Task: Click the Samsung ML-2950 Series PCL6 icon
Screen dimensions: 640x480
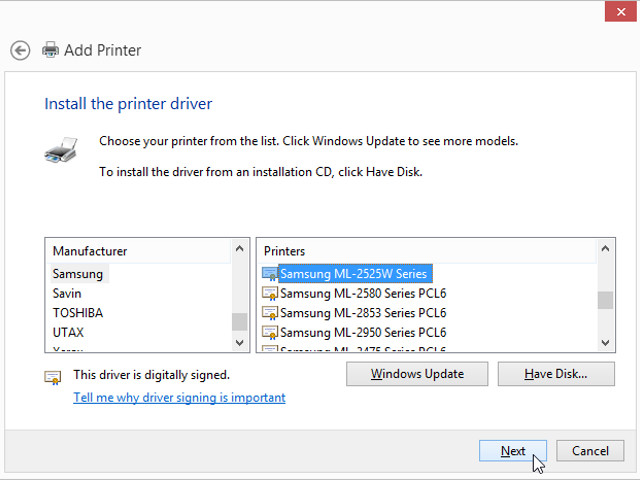Action: point(269,332)
